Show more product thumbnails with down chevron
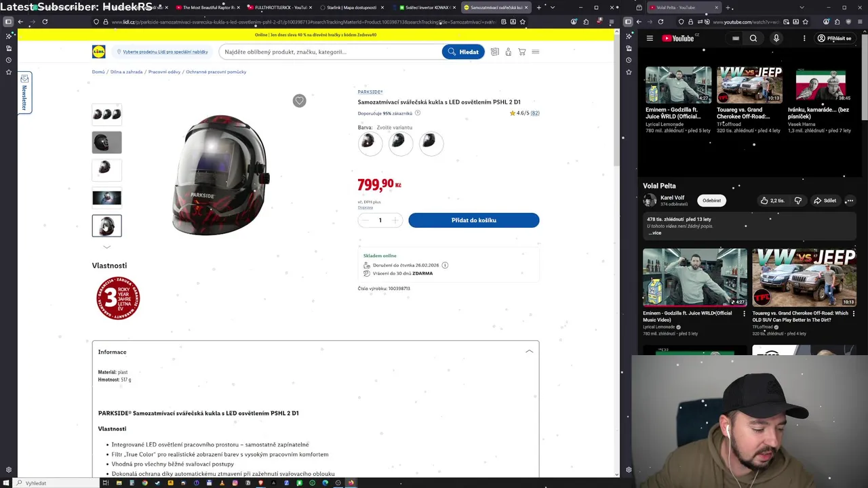Image resolution: width=868 pixels, height=488 pixels. [106, 247]
